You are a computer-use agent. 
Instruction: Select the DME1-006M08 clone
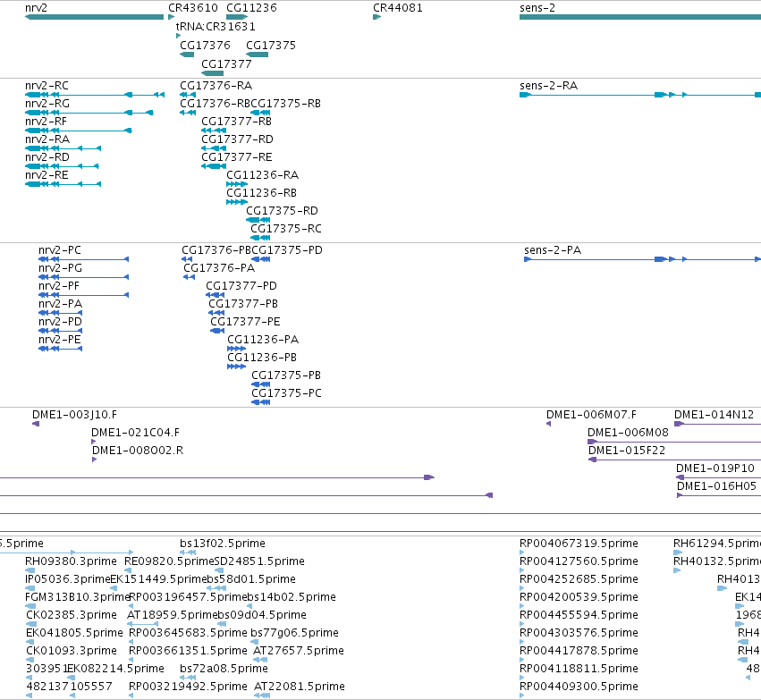click(x=628, y=433)
